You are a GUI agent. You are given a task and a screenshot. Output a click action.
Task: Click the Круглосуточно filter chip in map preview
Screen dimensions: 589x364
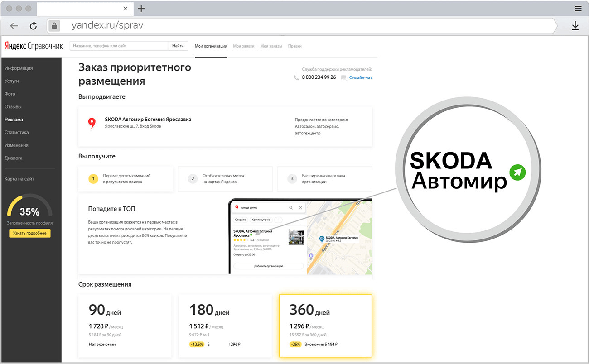[261, 220]
